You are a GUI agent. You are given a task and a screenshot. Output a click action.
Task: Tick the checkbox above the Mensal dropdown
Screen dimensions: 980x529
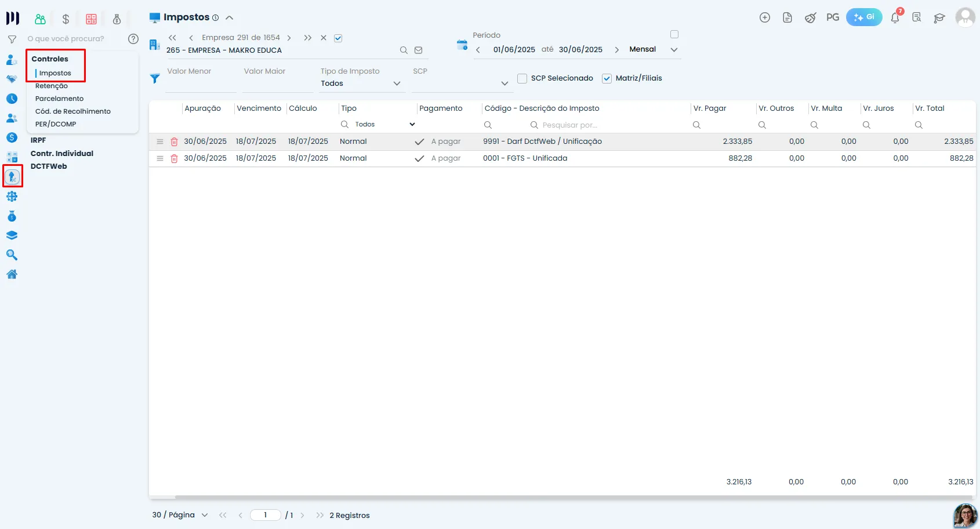674,34
